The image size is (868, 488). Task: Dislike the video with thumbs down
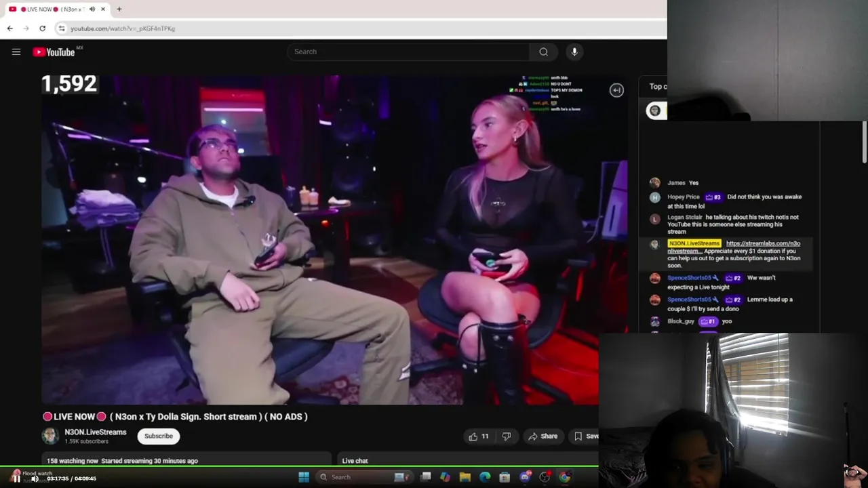coord(507,436)
